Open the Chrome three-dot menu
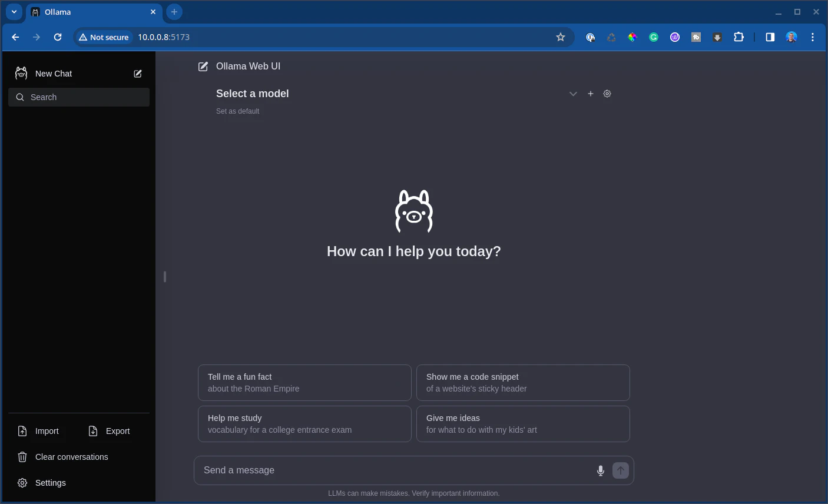Image resolution: width=828 pixels, height=504 pixels. pos(813,37)
